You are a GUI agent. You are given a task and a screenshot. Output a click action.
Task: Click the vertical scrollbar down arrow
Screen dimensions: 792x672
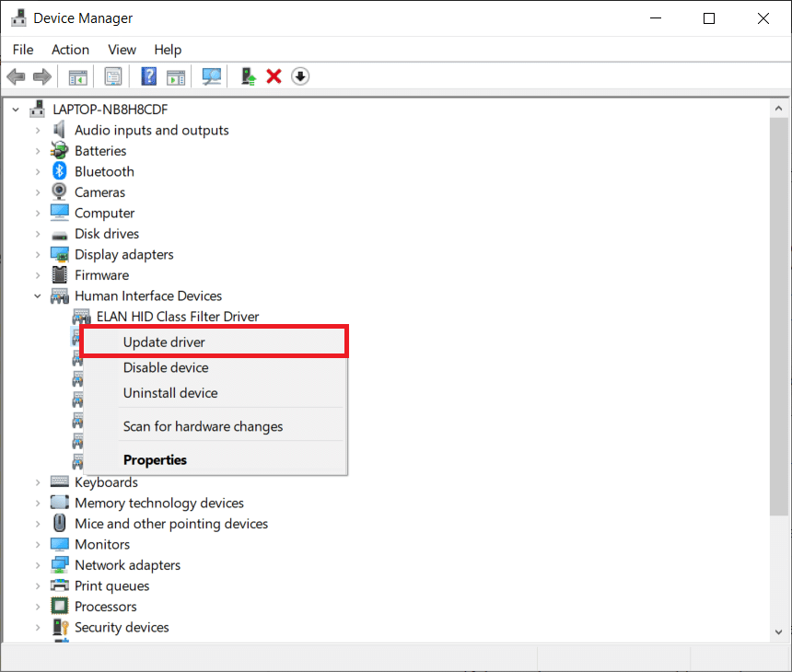tap(779, 631)
